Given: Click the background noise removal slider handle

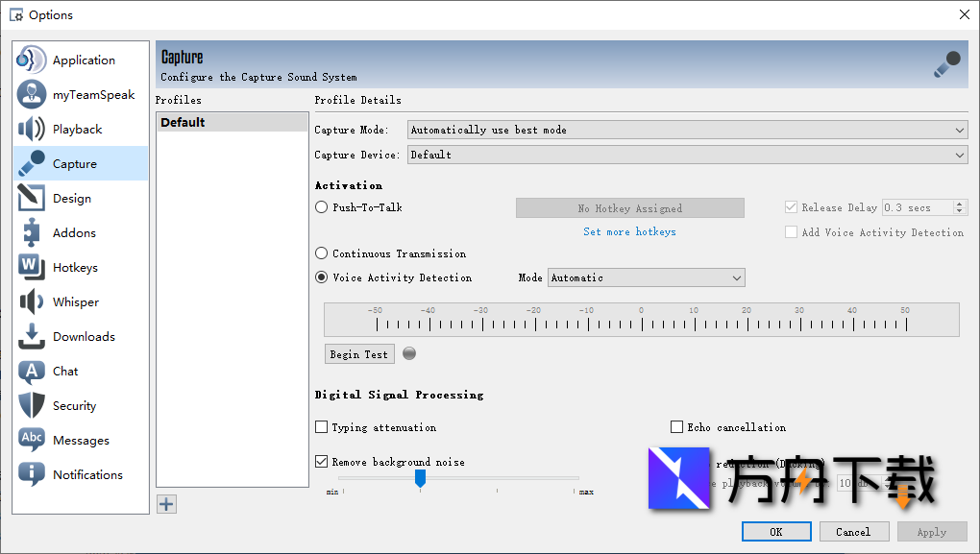Looking at the screenshot, I should (x=420, y=477).
